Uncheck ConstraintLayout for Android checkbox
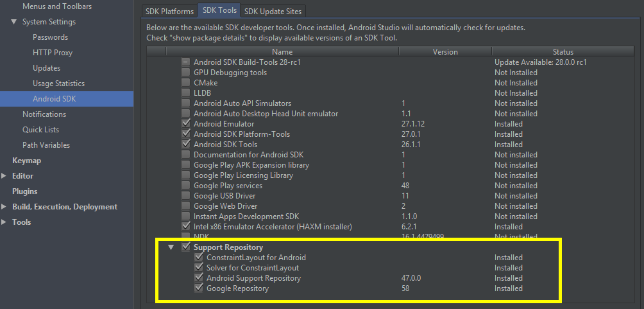The width and height of the screenshot is (644, 309). pyautogui.click(x=199, y=257)
